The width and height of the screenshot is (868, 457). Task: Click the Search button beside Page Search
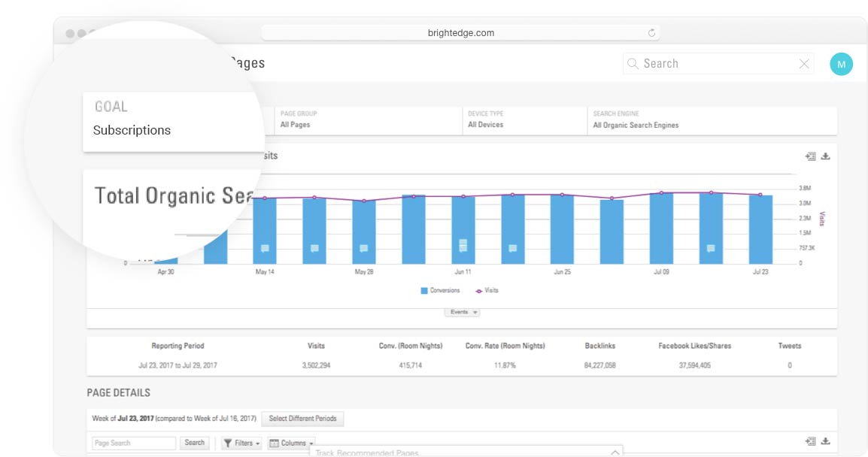pos(195,443)
